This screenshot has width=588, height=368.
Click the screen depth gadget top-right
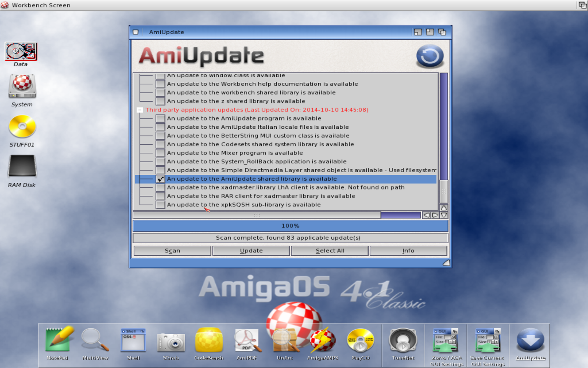582,5
